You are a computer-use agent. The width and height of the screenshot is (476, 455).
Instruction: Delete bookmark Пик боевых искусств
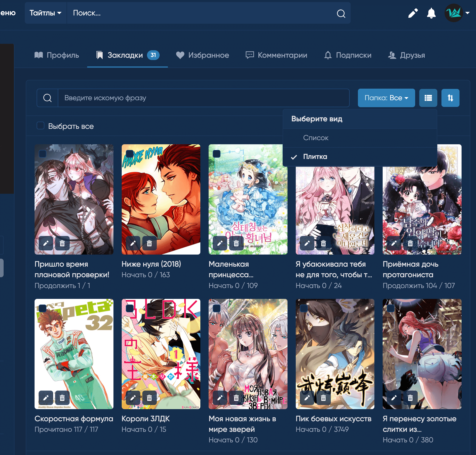[x=323, y=398]
